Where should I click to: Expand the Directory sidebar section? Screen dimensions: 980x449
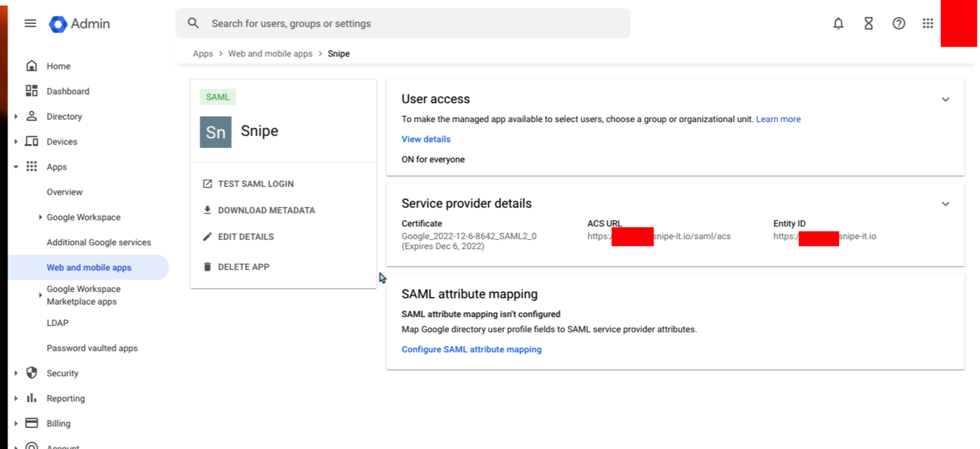point(15,116)
